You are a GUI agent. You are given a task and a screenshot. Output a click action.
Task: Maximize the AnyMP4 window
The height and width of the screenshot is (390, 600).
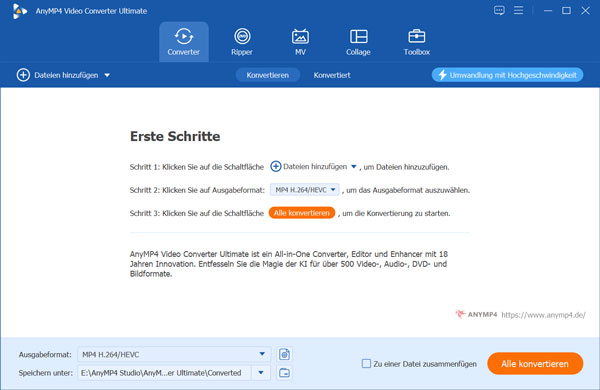[x=566, y=11]
